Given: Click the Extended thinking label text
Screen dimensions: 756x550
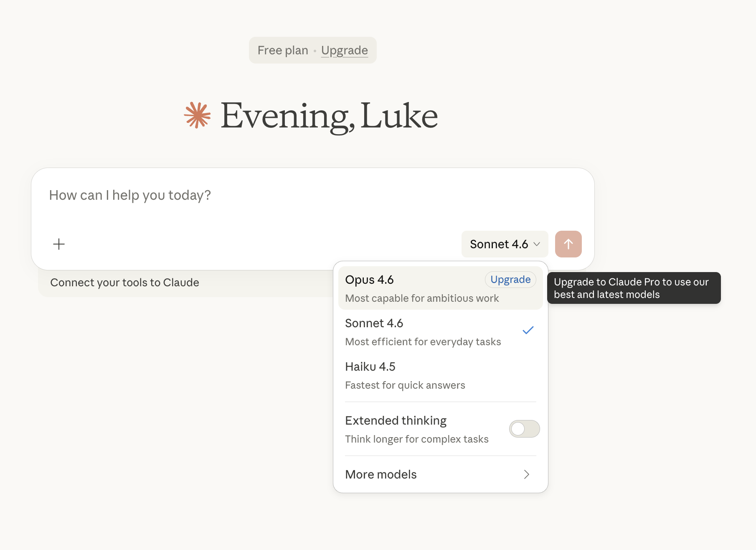Looking at the screenshot, I should [396, 420].
